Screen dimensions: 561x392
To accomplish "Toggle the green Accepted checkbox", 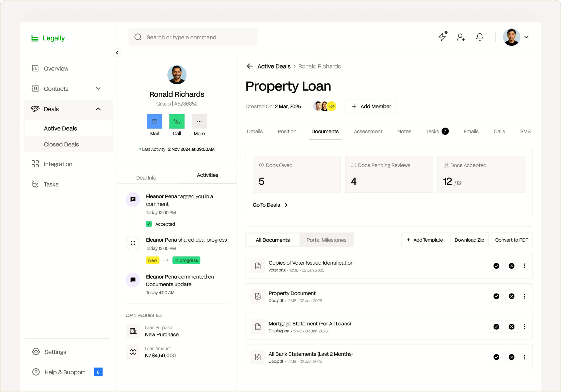I will [x=149, y=224].
